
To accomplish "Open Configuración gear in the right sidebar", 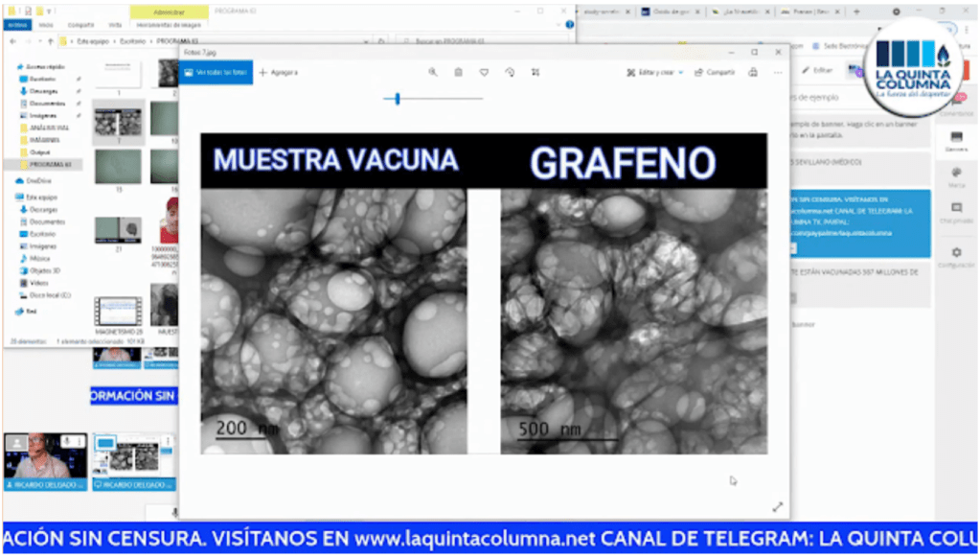I will tap(955, 256).
